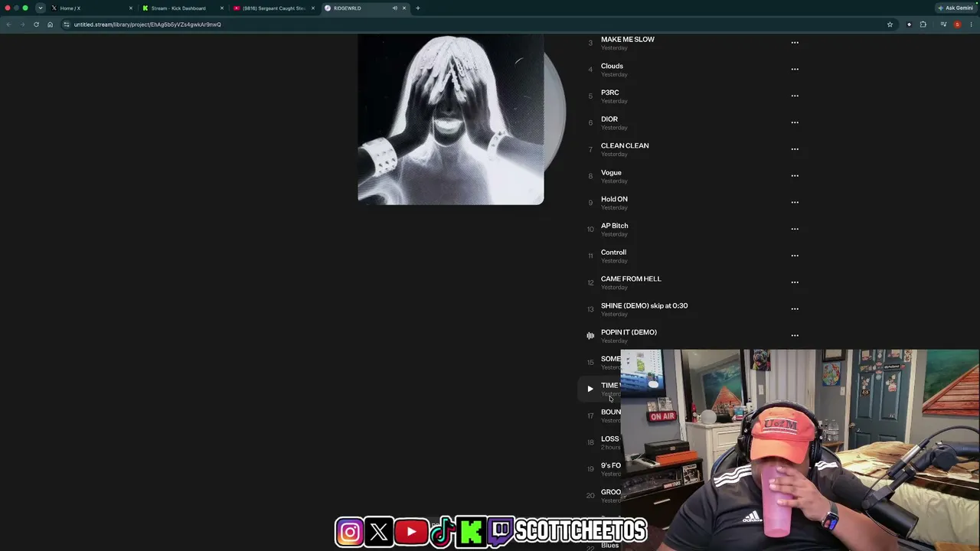Image resolution: width=980 pixels, height=551 pixels.
Task: Select the track DIOR
Action: 609,119
